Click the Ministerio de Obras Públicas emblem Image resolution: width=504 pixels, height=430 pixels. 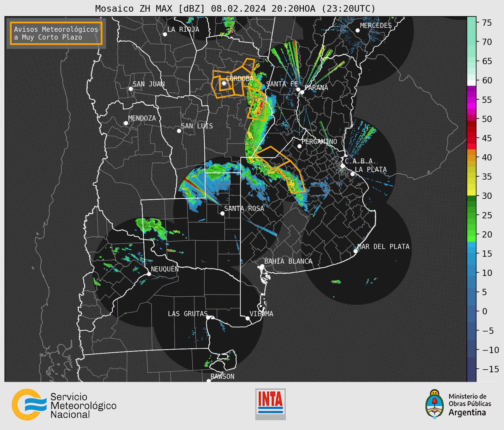[x=435, y=404]
